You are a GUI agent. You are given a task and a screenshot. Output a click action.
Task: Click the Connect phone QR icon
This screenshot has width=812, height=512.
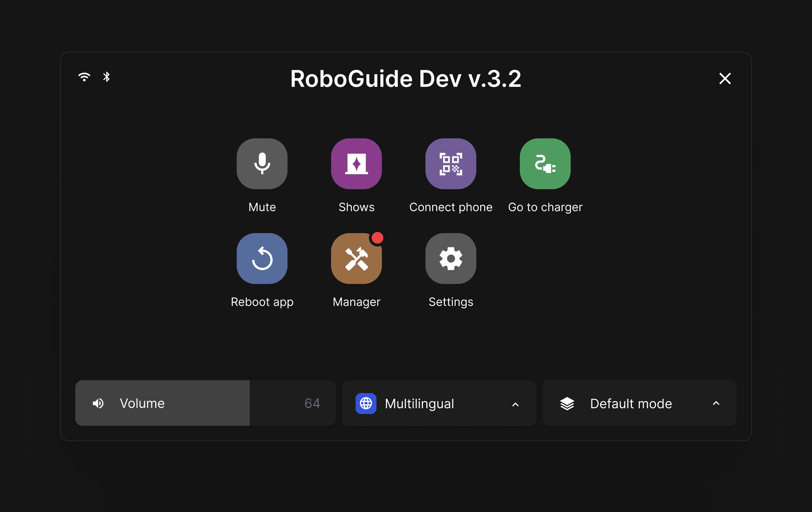(x=451, y=164)
